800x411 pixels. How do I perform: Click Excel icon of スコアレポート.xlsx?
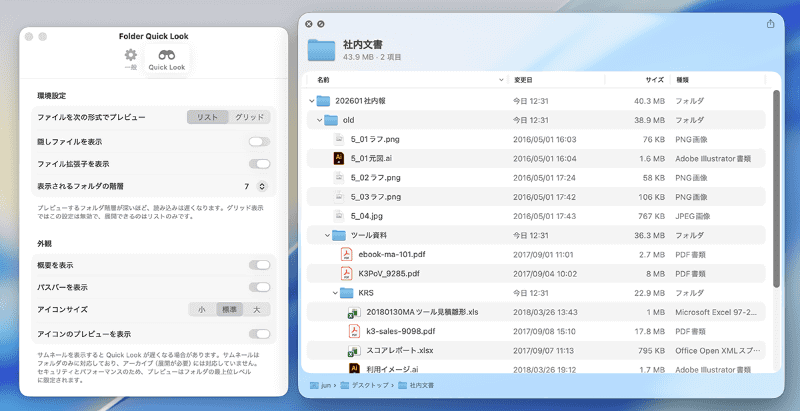click(x=355, y=351)
